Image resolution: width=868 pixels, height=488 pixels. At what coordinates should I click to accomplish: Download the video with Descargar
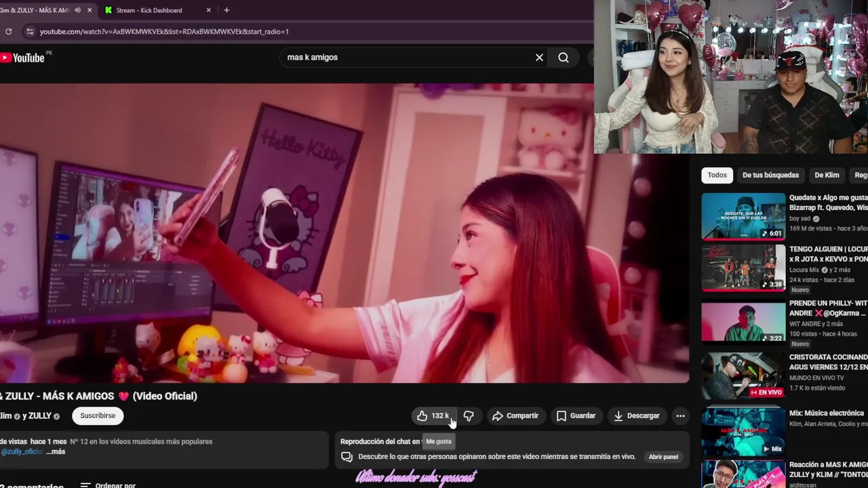pyautogui.click(x=636, y=415)
